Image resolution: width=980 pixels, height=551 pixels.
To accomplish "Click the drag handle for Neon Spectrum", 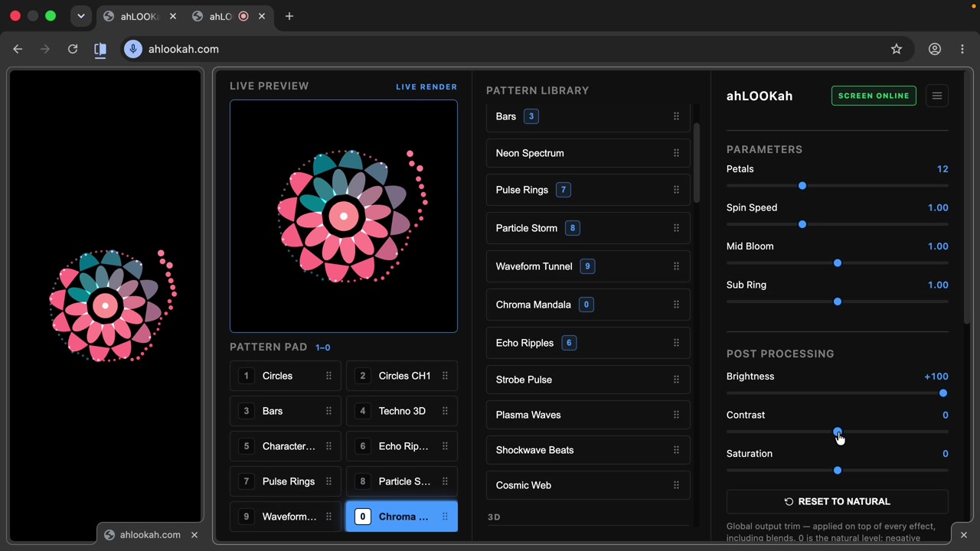I will click(676, 153).
